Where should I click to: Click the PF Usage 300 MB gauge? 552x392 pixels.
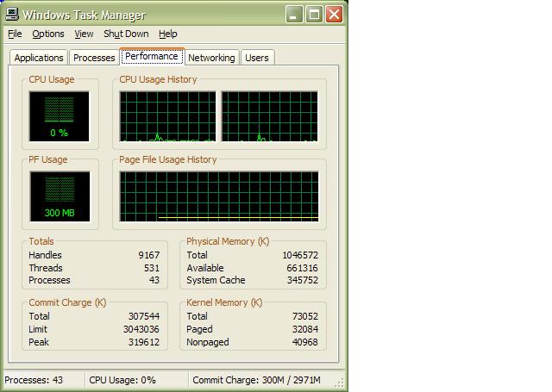click(60, 196)
